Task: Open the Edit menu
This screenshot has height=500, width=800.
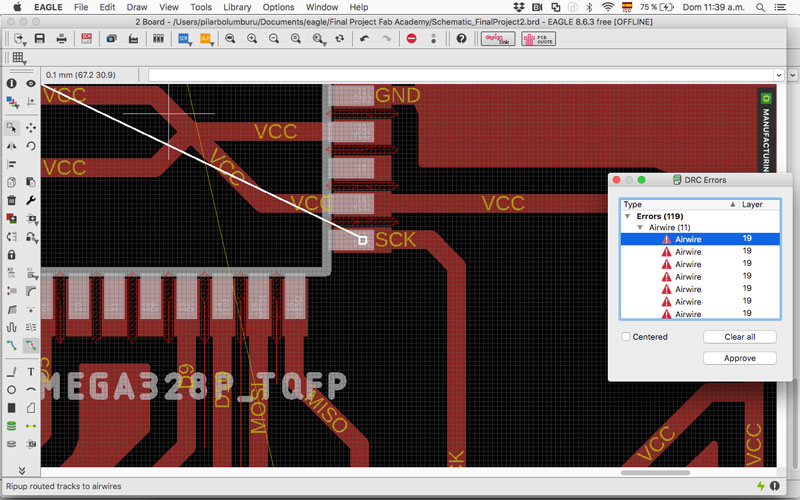Action: coord(107,7)
